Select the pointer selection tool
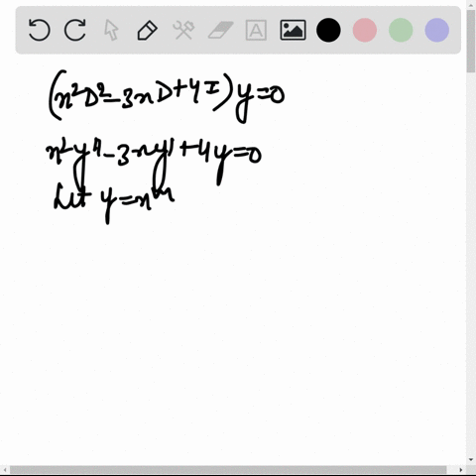The height and width of the screenshot is (476, 476). (111, 30)
